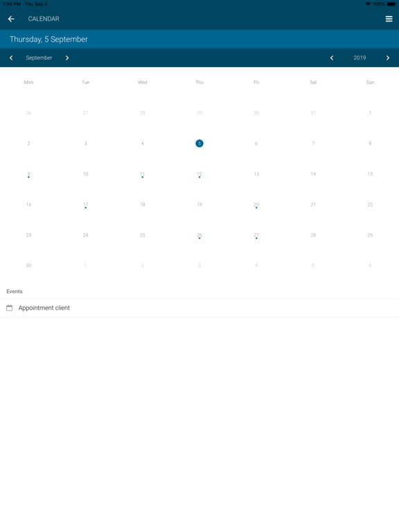Image resolution: width=399 pixels, height=532 pixels.
Task: Select day 8 Sunday in September
Action: [x=370, y=143]
